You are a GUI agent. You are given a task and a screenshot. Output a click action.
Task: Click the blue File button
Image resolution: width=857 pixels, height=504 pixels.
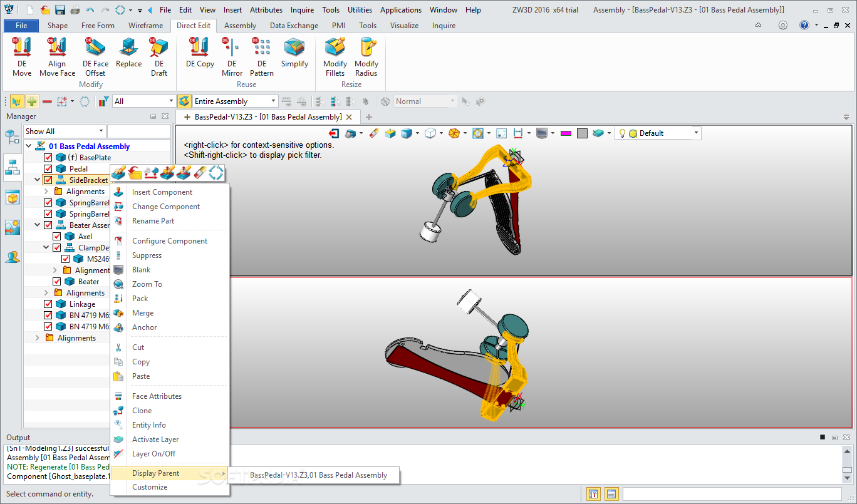pos(21,26)
